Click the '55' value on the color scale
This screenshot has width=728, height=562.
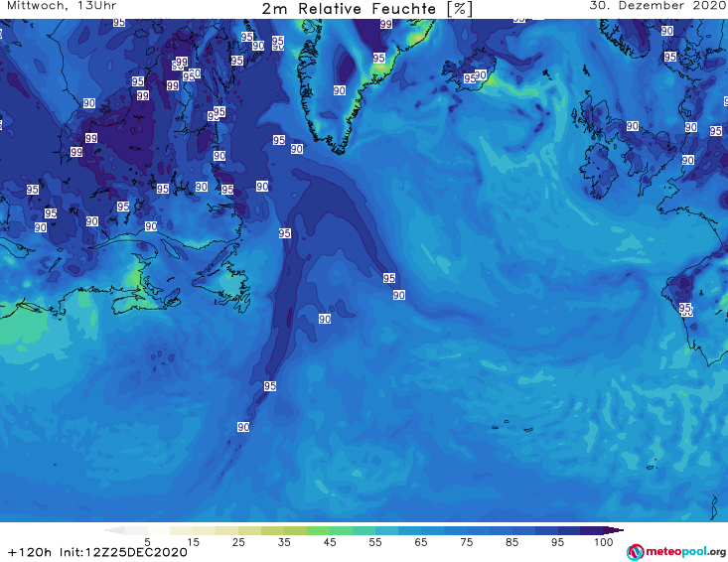pos(375,542)
